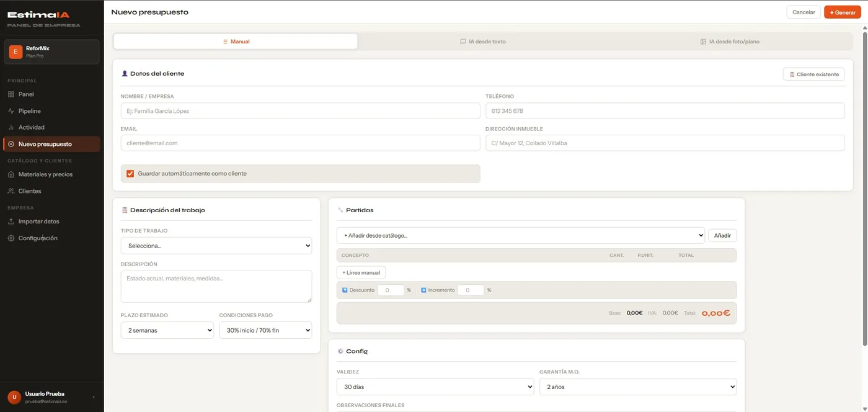Click the Pipeline pulse icon

point(11,111)
